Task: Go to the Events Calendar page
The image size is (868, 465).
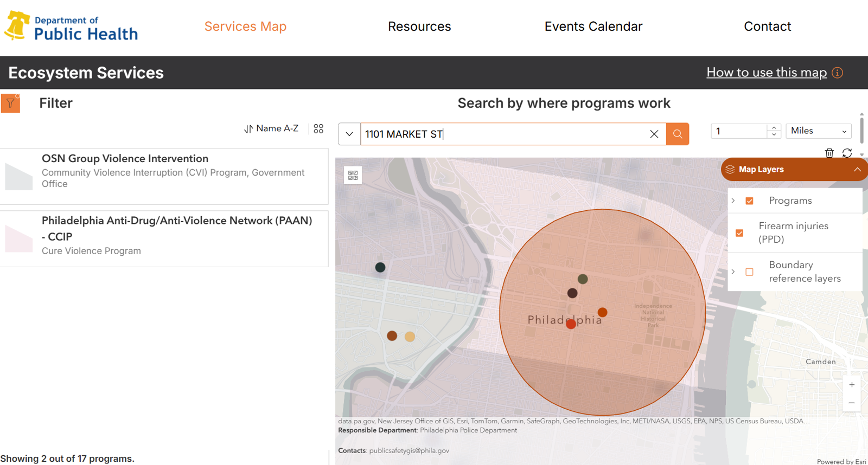Action: coord(593,27)
